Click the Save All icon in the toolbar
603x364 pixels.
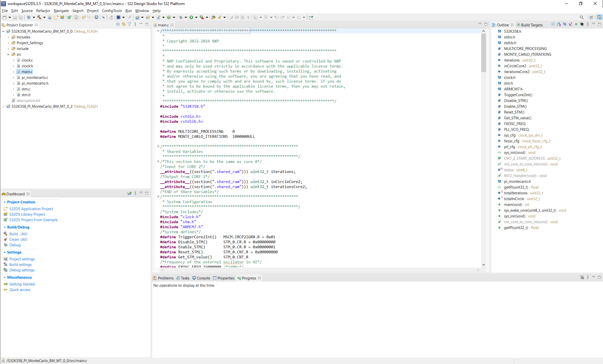(x=21, y=18)
